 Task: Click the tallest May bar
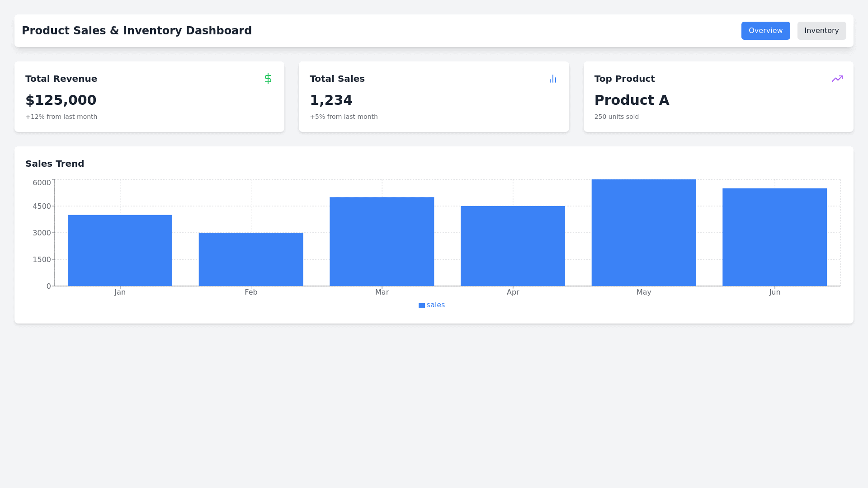(x=643, y=232)
